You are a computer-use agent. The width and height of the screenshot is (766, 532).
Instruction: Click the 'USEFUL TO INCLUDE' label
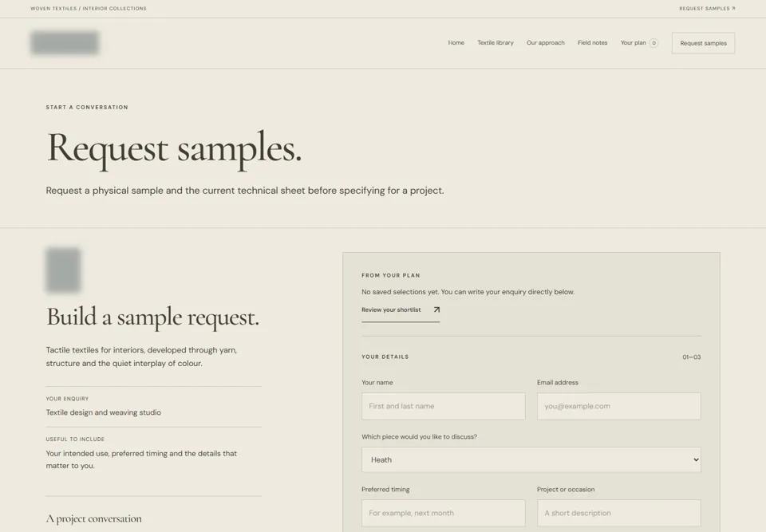(x=75, y=439)
